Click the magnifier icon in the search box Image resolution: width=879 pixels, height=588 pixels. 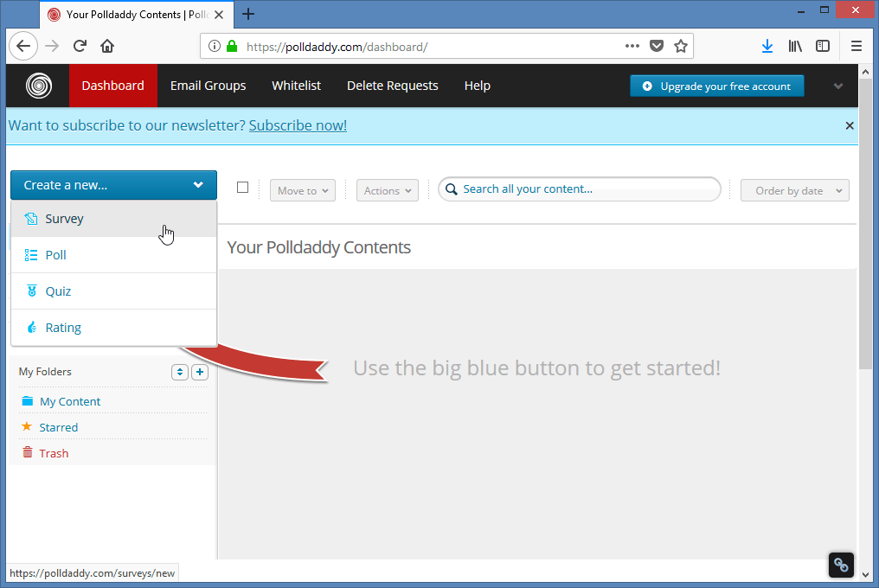(452, 189)
